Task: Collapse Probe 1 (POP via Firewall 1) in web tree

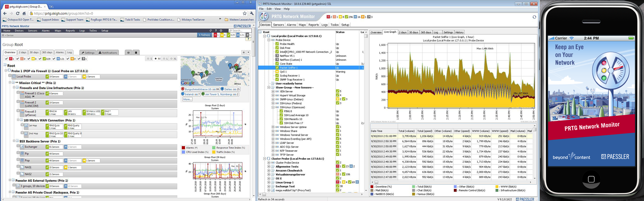Action: pyautogui.click(x=6, y=71)
